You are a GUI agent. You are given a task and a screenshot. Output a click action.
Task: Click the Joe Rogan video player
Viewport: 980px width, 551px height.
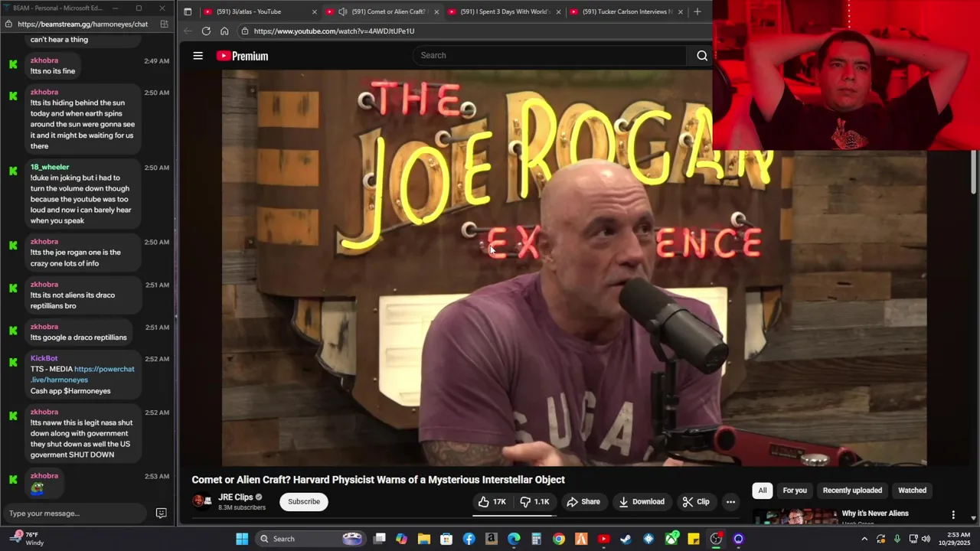click(574, 268)
